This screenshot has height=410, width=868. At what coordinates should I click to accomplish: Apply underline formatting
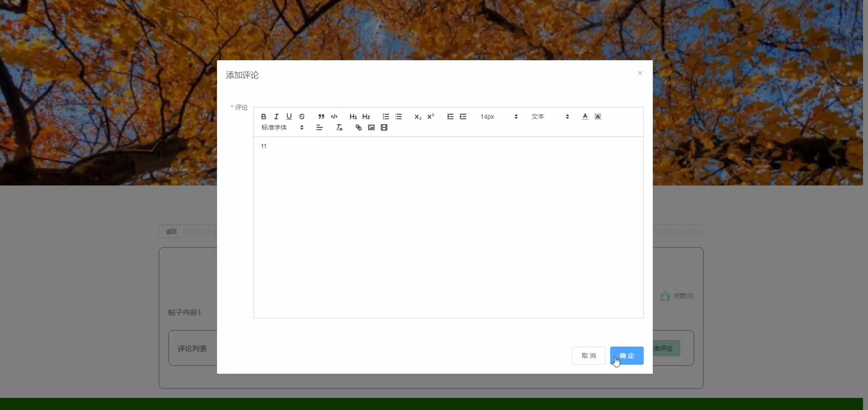pyautogui.click(x=289, y=117)
